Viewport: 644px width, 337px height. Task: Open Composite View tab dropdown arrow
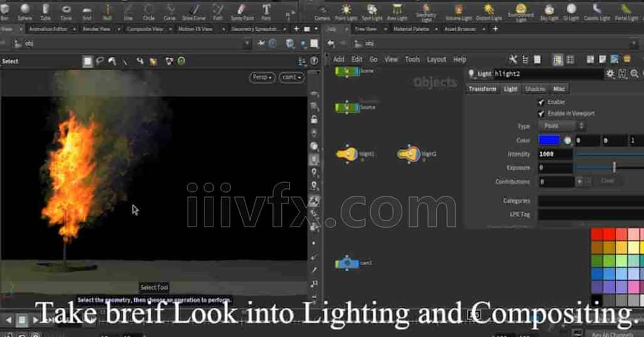pyautogui.click(x=170, y=29)
